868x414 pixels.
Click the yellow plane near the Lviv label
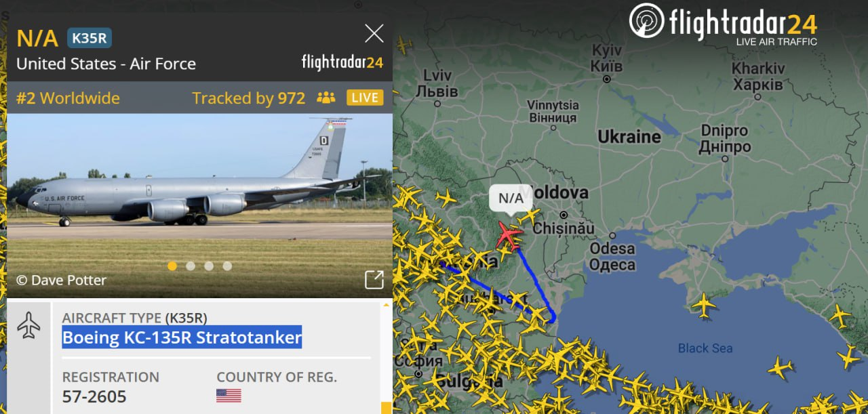403,45
